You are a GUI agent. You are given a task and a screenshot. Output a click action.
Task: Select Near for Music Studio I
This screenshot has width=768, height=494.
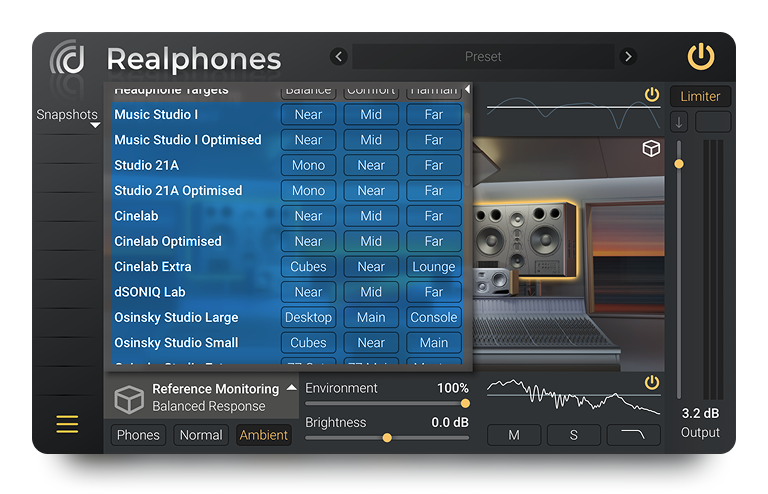pyautogui.click(x=309, y=115)
